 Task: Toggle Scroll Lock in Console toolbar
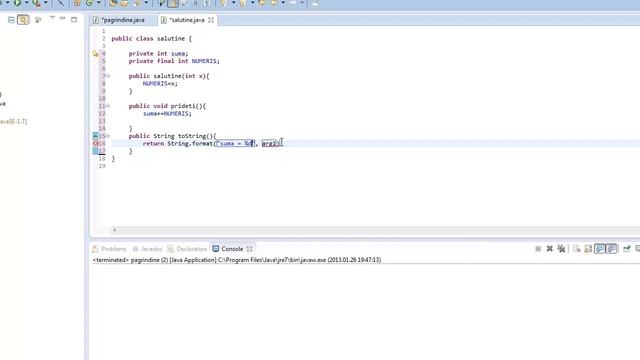pyautogui.click(x=588, y=249)
